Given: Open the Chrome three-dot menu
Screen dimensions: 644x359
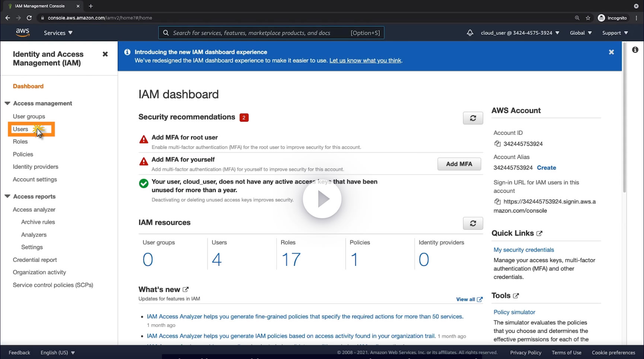Looking at the screenshot, I should click(x=637, y=18).
